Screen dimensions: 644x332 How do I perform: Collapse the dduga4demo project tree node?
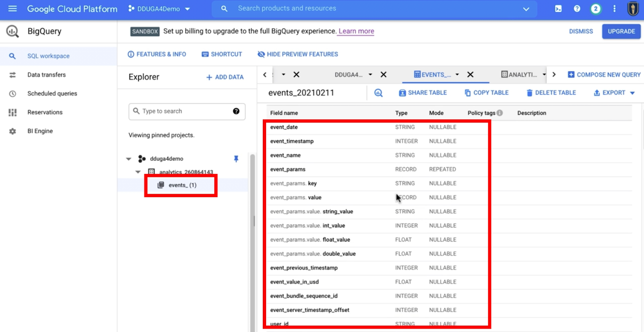129,159
